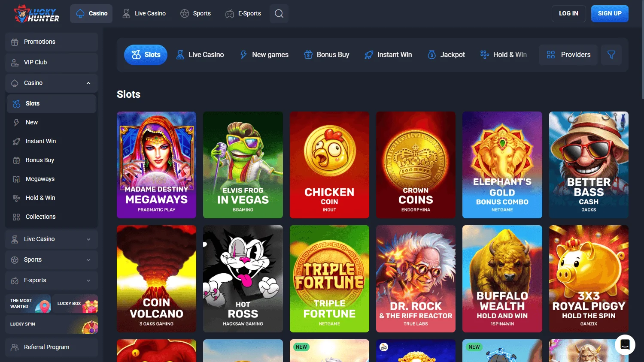Open the Casino top navigation tab
Image resolution: width=644 pixels, height=362 pixels.
tap(91, 14)
